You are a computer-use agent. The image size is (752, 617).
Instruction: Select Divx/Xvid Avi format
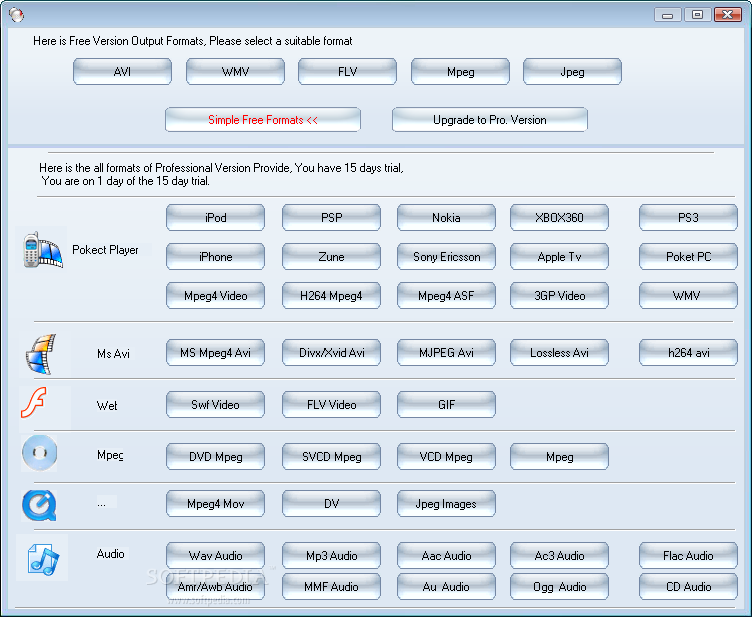click(331, 353)
